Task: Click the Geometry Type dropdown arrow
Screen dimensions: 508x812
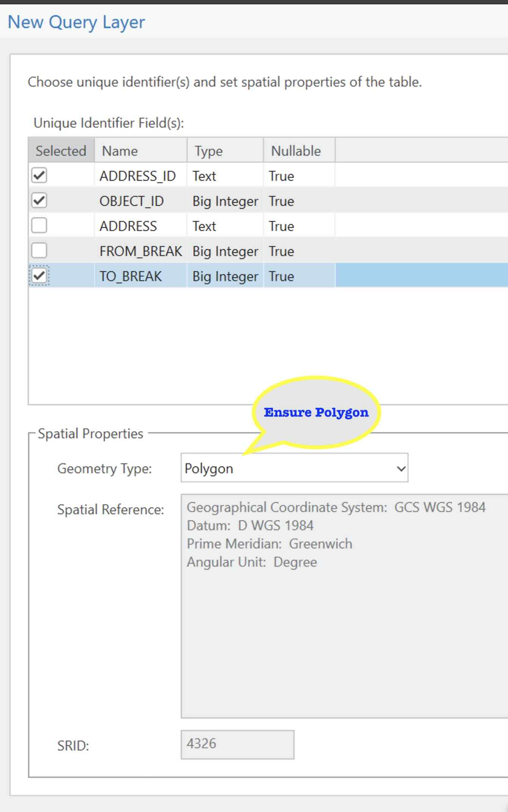Action: click(401, 468)
